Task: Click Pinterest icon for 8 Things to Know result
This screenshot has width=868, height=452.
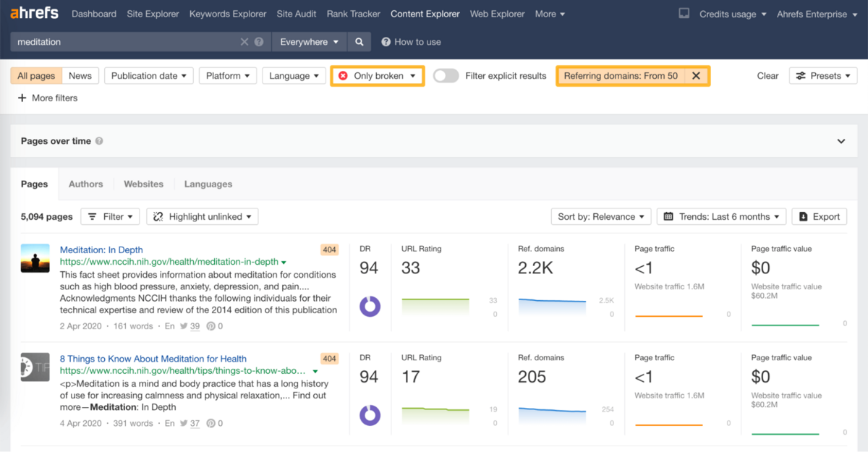Action: 211,424
